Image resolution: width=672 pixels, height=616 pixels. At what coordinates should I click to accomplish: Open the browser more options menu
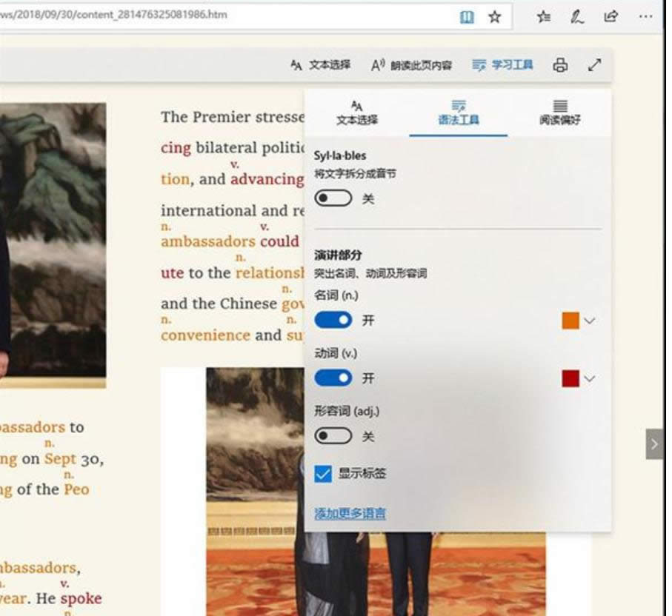point(645,17)
